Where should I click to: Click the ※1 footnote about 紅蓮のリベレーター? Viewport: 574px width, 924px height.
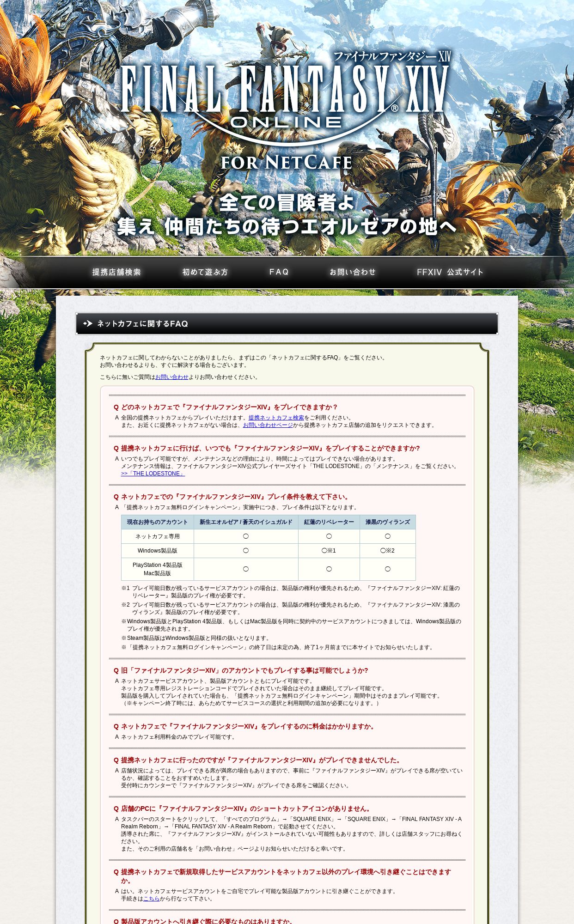click(x=291, y=592)
